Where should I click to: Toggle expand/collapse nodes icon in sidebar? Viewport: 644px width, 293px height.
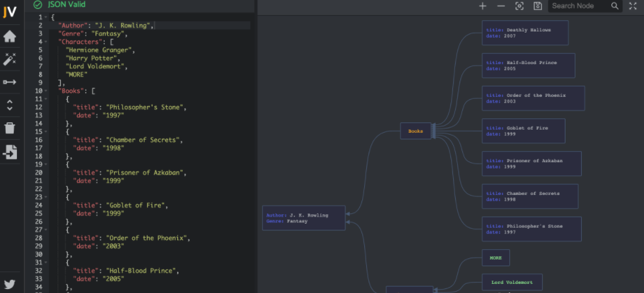10,105
